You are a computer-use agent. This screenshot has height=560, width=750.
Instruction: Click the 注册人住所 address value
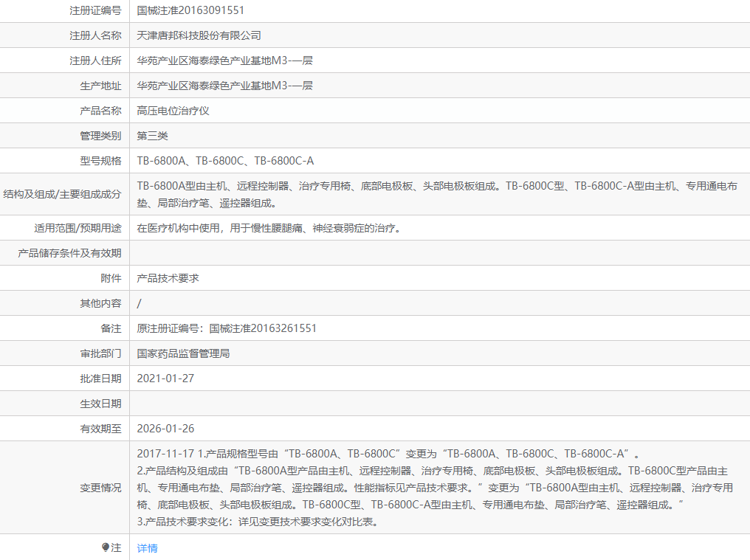click(x=225, y=61)
